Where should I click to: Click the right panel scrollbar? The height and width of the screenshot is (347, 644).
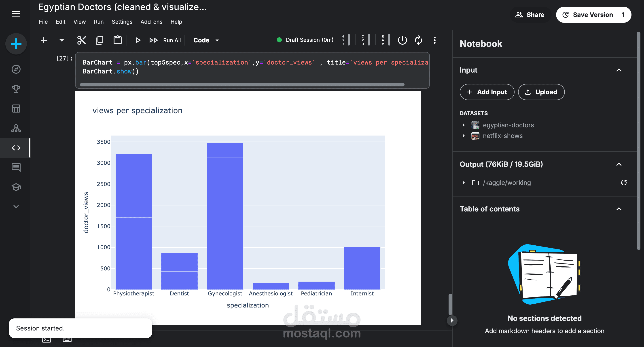click(x=638, y=141)
